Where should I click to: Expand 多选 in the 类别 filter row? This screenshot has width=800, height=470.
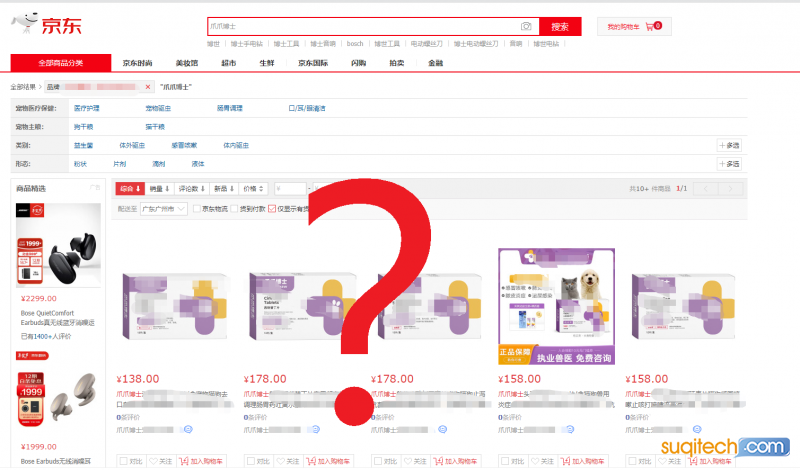point(729,145)
